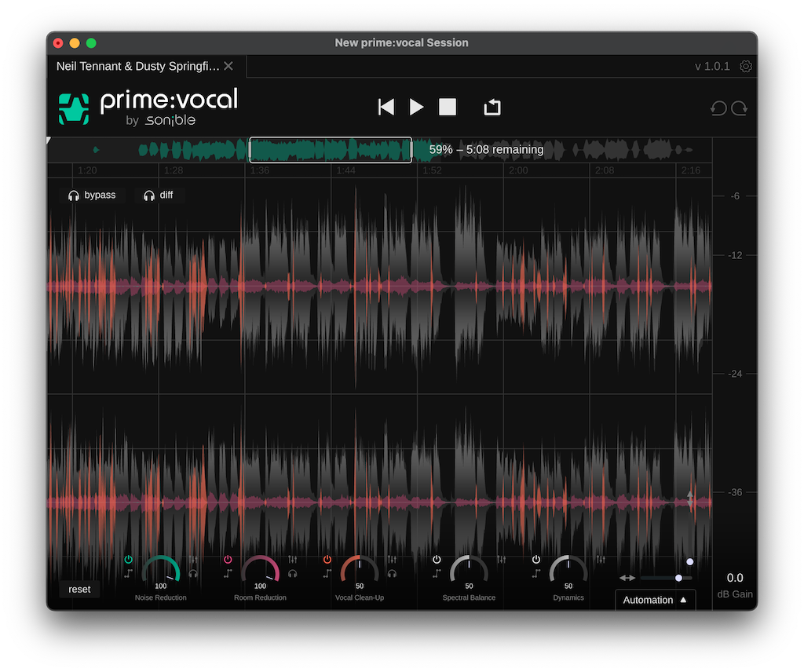Toggle Vocal Clean-Up power on/off
The width and height of the screenshot is (804, 672).
tap(327, 559)
